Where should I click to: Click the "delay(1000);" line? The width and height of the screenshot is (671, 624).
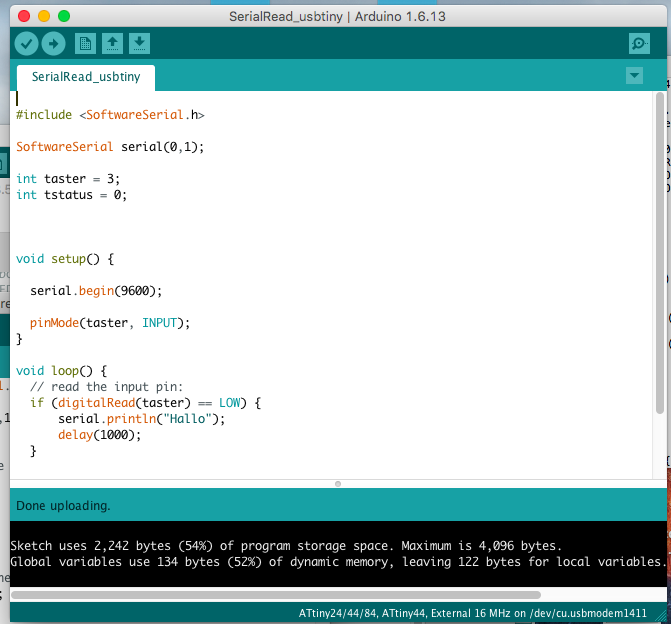pyautogui.click(x=100, y=435)
